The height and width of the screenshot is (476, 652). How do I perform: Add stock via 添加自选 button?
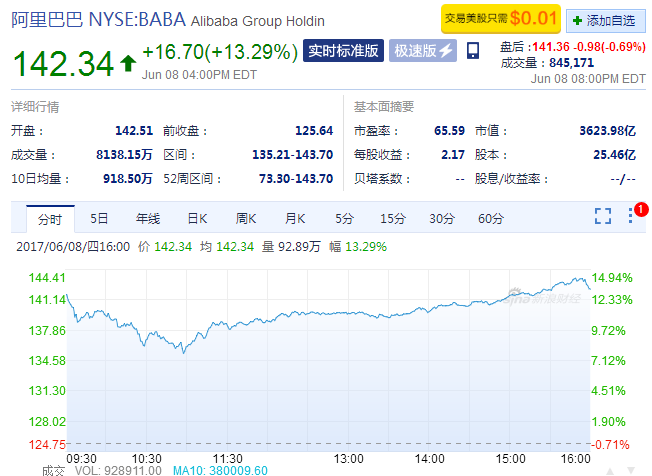[x=605, y=20]
